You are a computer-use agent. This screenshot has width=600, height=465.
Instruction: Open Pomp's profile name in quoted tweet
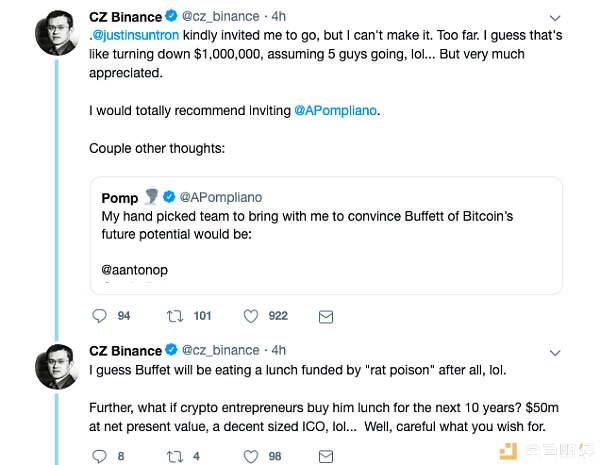point(119,197)
